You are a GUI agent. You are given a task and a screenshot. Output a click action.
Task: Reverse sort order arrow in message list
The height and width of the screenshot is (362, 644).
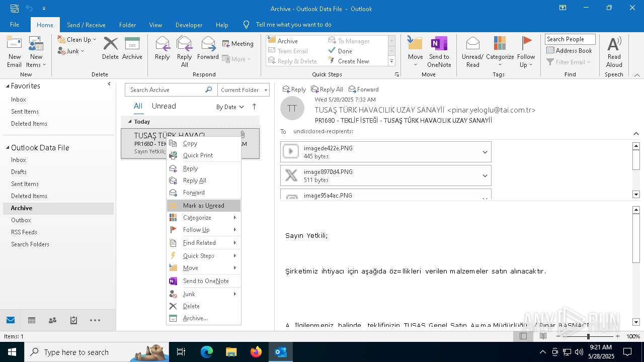pyautogui.click(x=254, y=107)
